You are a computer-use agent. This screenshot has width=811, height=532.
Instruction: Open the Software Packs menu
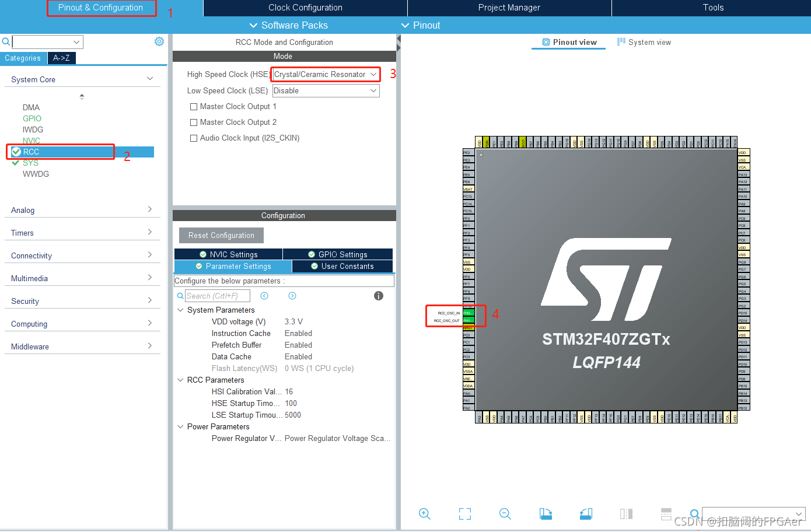tap(288, 25)
